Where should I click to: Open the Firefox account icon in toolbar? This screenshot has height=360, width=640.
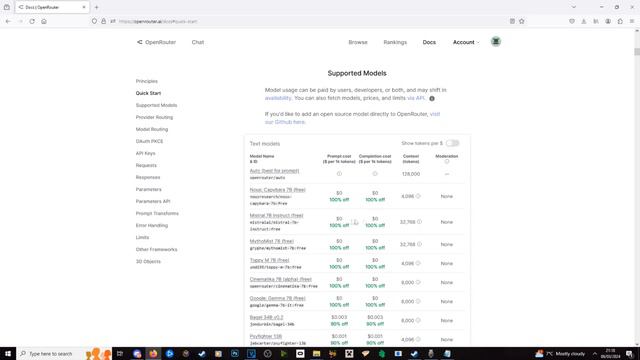[x=608, y=21]
